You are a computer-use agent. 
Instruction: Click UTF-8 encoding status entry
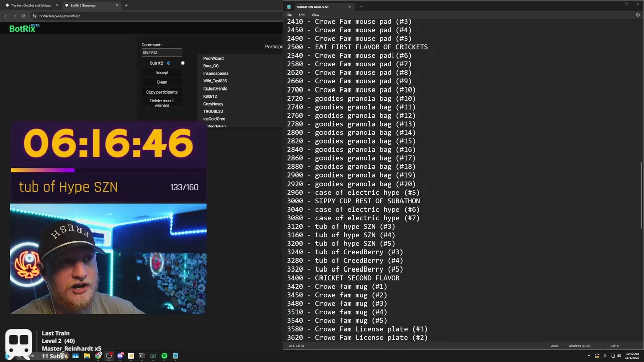pos(614,346)
